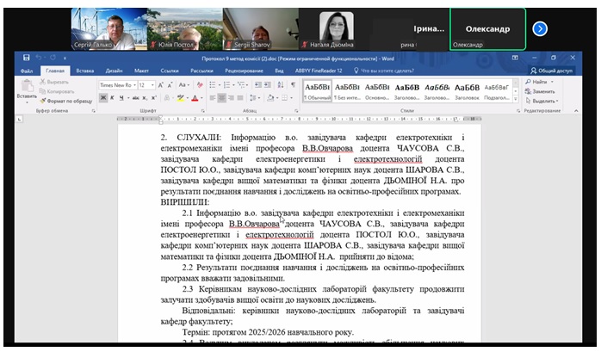Screen dimensions: 601x364
Task: Switch to the Layout (Макет) tab
Action: coord(141,71)
